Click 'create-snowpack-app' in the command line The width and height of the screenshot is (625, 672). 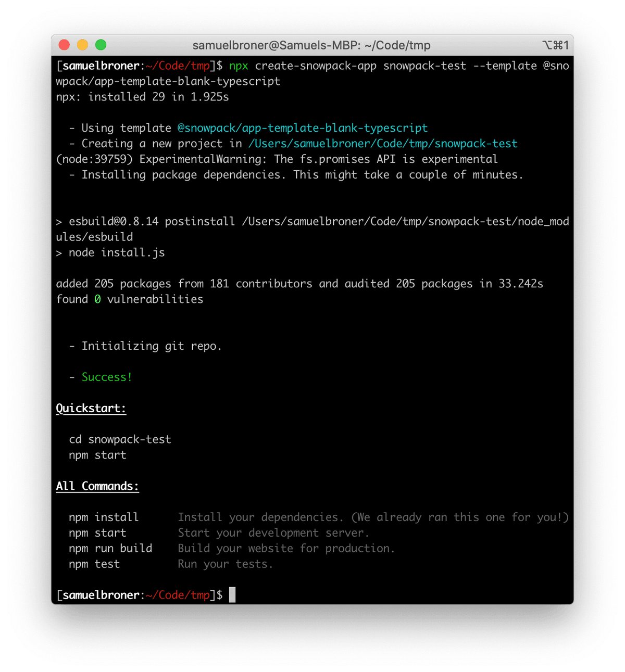click(x=316, y=66)
